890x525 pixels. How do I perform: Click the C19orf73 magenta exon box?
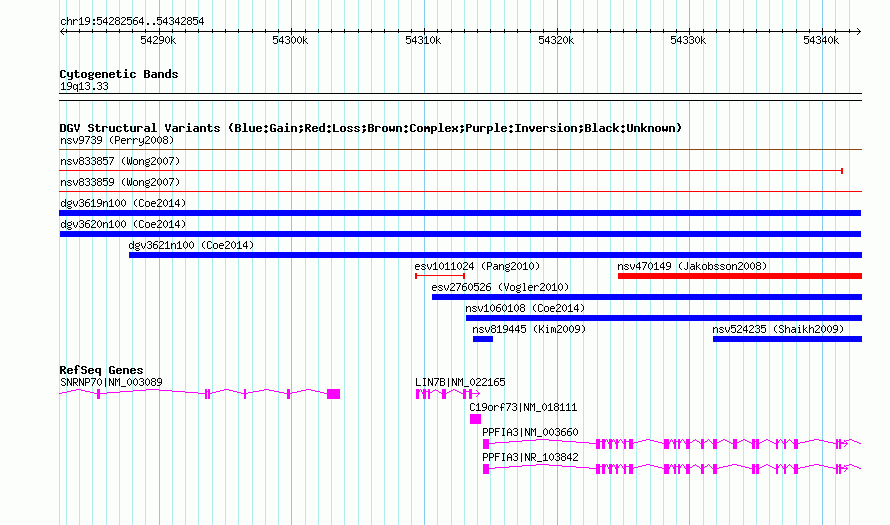476,419
